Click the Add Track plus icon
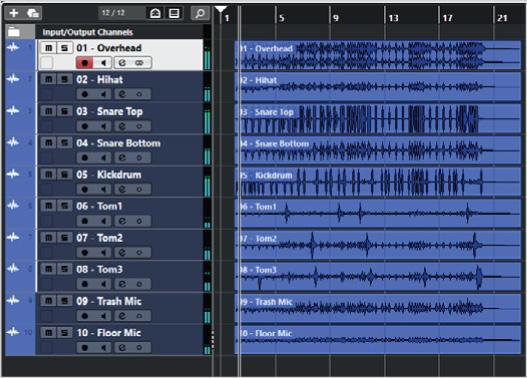The height and width of the screenshot is (378, 527). 14,13
